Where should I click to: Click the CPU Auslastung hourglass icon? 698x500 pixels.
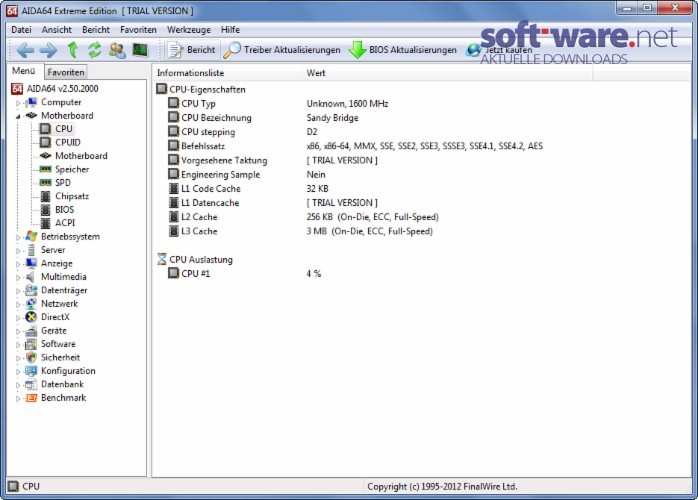coord(162,259)
